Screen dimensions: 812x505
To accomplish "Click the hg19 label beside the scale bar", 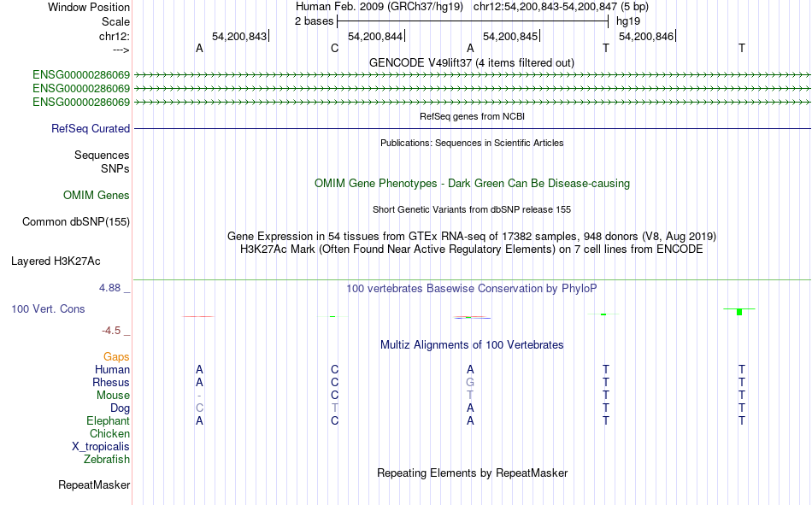I will pos(628,21).
